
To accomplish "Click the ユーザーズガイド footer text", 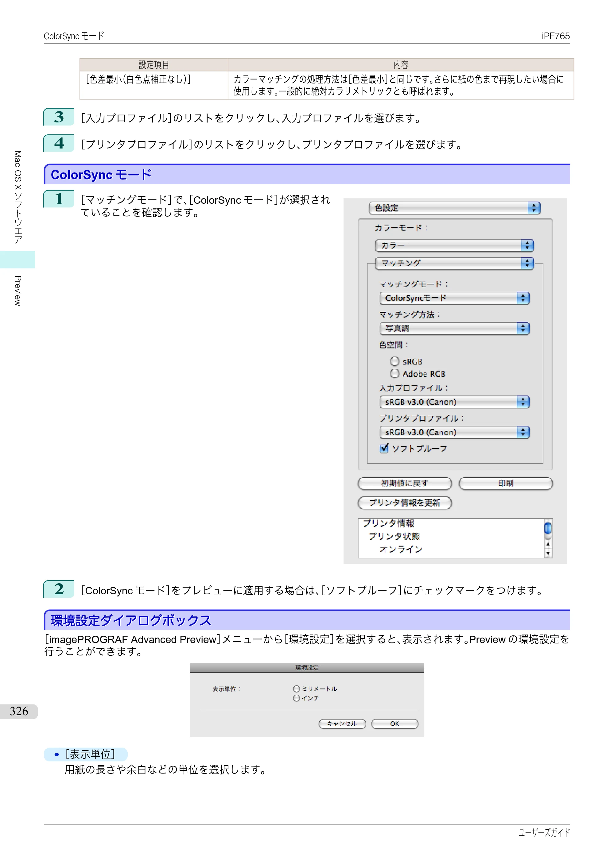I will pos(544,832).
